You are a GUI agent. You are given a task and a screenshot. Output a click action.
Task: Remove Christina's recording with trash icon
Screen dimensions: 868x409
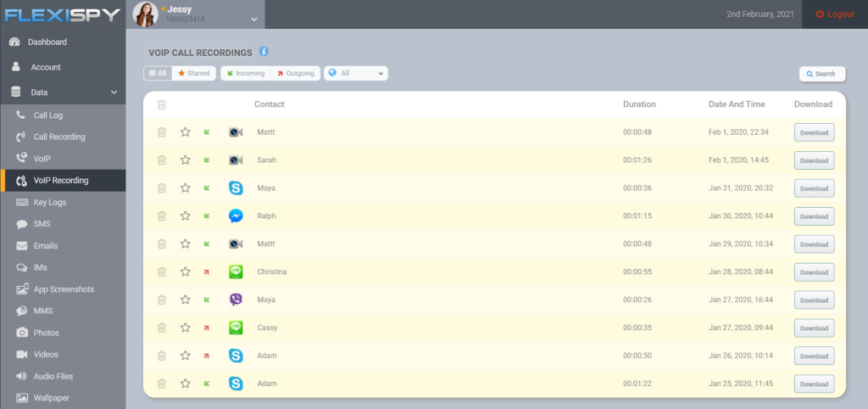[x=162, y=272]
